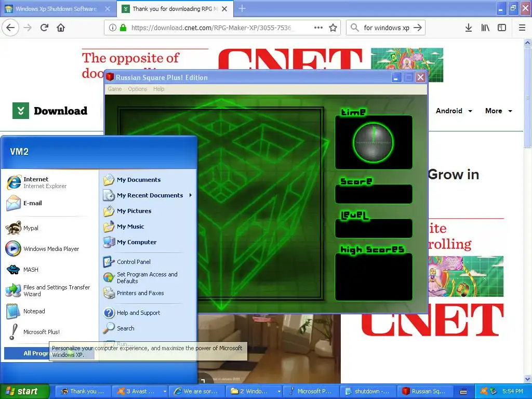Expand the 2 Windows taskbar group arrow
532x399 pixels.
point(279,391)
